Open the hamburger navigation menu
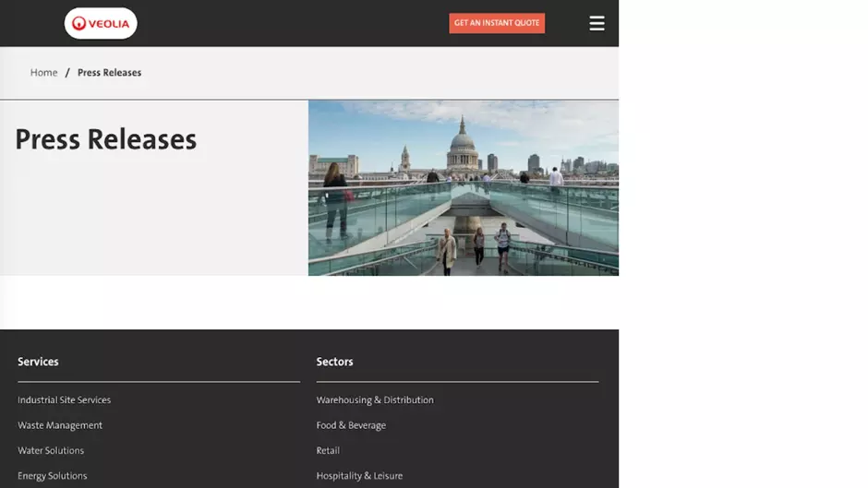 pos(597,24)
